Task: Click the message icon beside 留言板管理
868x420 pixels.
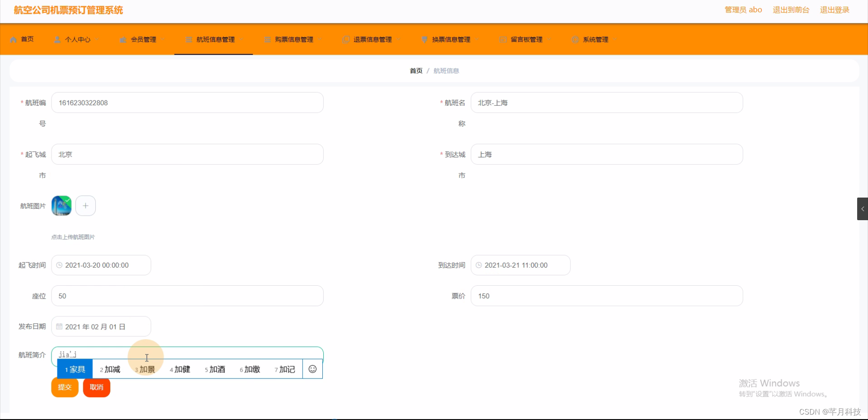Action: [503, 39]
